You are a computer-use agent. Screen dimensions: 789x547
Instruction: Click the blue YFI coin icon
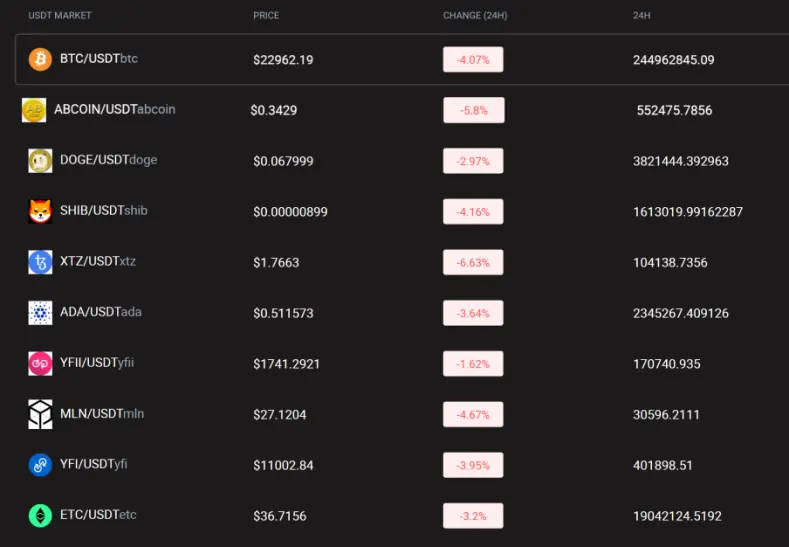pyautogui.click(x=40, y=465)
